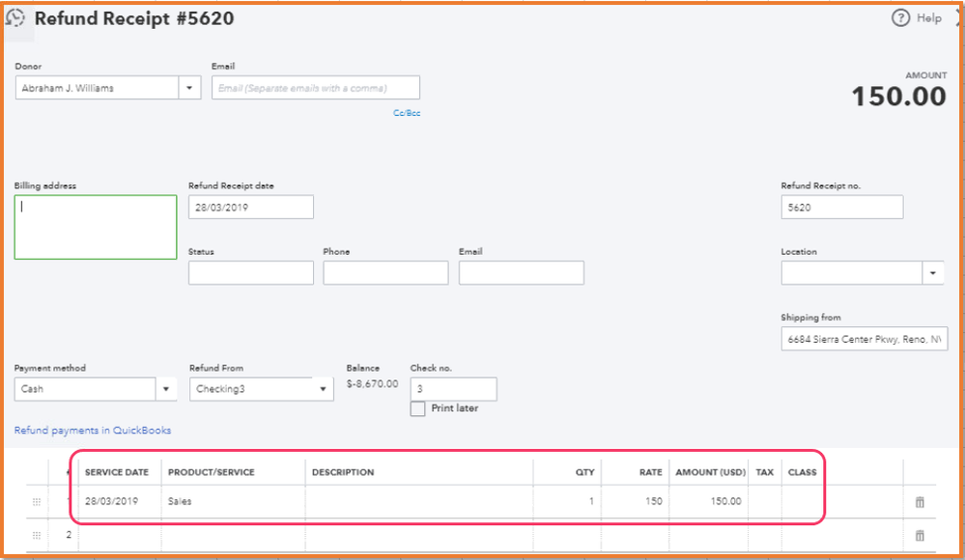The image size is (965, 560).
Task: Click the Refund Receipt date field
Action: (250, 208)
